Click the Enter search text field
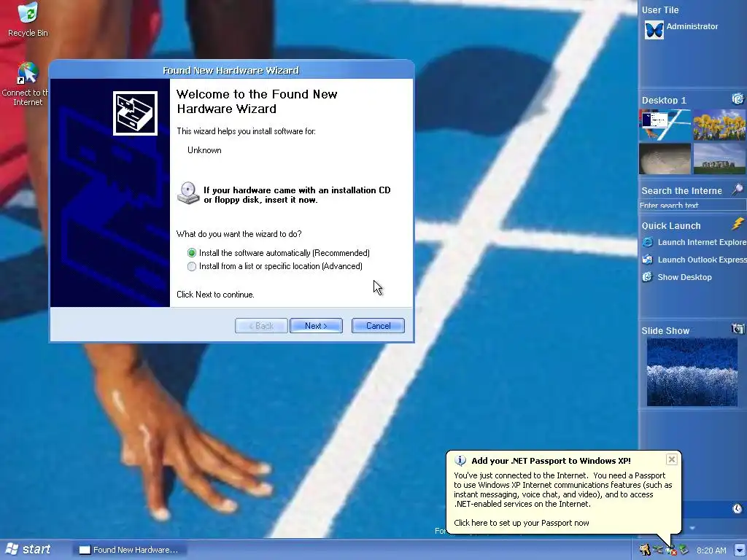 [692, 205]
